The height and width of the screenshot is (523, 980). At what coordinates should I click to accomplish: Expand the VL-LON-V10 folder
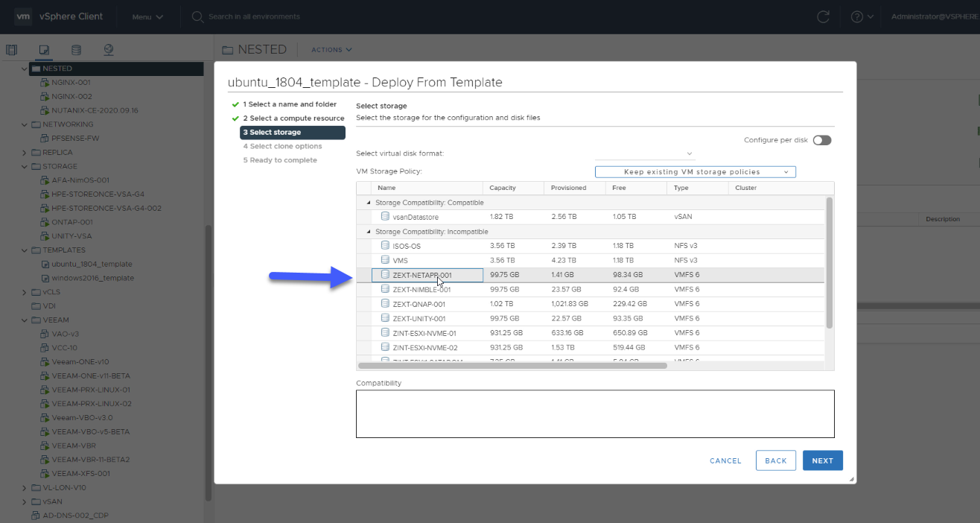tap(25, 487)
